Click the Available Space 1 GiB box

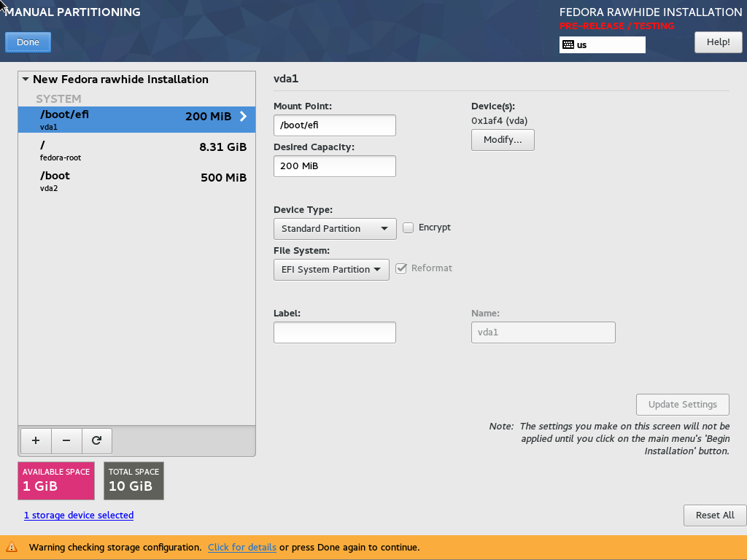coord(56,481)
